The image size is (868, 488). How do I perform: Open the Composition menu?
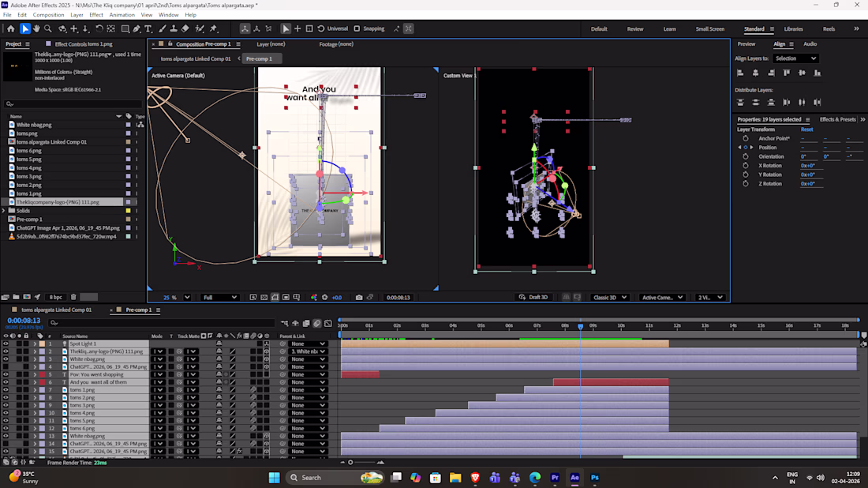coord(48,15)
